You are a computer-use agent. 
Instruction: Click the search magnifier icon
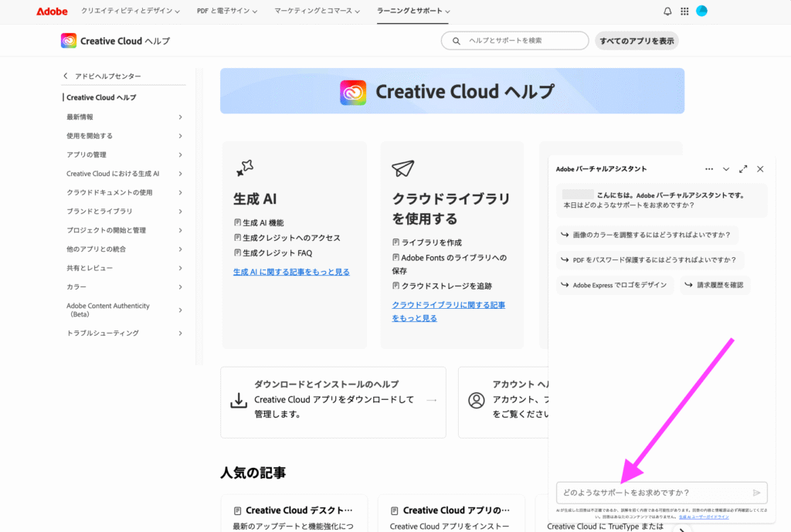point(456,41)
